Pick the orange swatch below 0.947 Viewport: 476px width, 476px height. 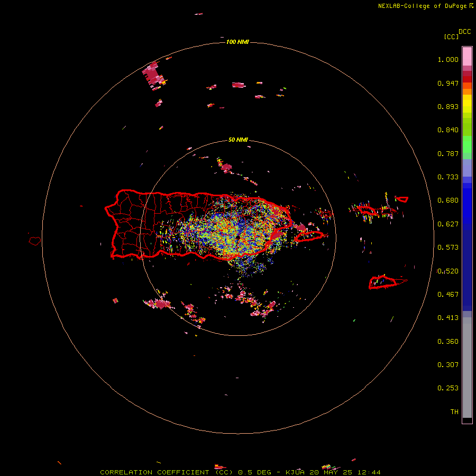point(467,91)
